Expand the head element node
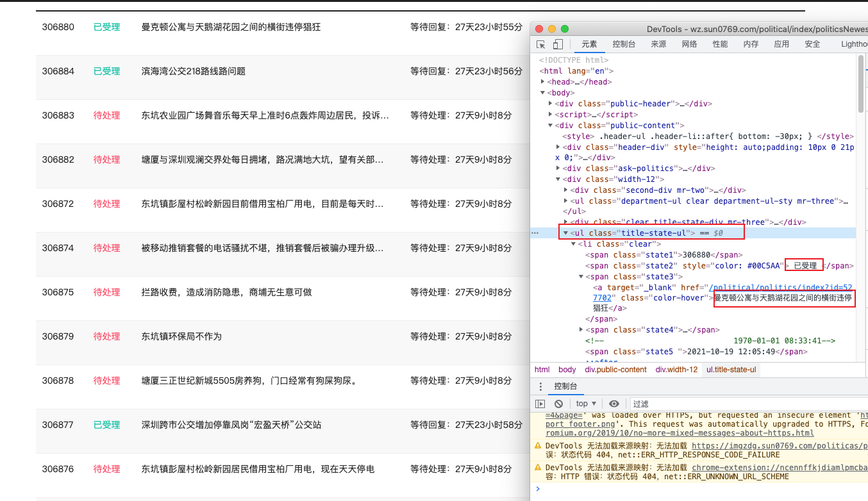Image resolution: width=868 pixels, height=501 pixels. [x=543, y=82]
